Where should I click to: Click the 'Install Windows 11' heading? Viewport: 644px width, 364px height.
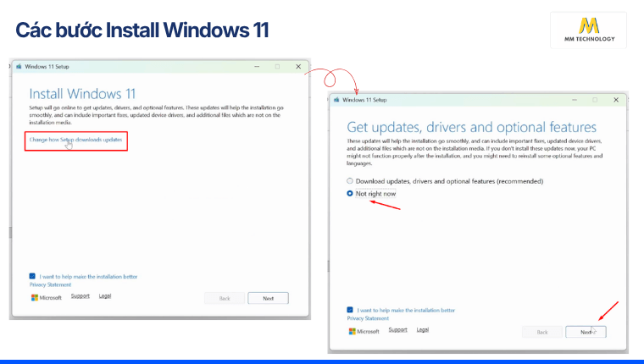pyautogui.click(x=82, y=94)
